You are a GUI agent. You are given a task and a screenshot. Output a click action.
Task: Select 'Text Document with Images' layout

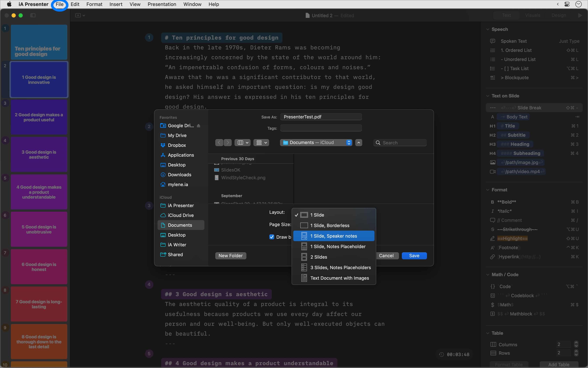(x=334, y=278)
